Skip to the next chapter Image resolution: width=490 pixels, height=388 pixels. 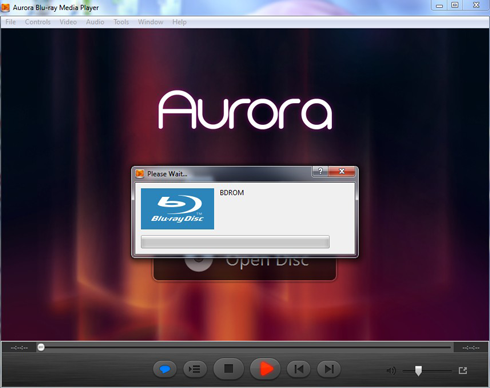click(329, 369)
